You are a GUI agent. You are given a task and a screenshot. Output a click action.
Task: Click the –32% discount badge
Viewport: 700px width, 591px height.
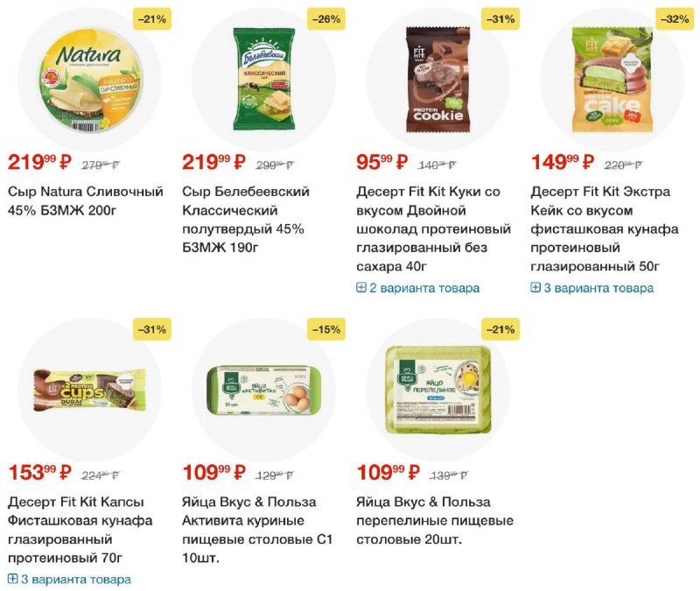tap(675, 19)
